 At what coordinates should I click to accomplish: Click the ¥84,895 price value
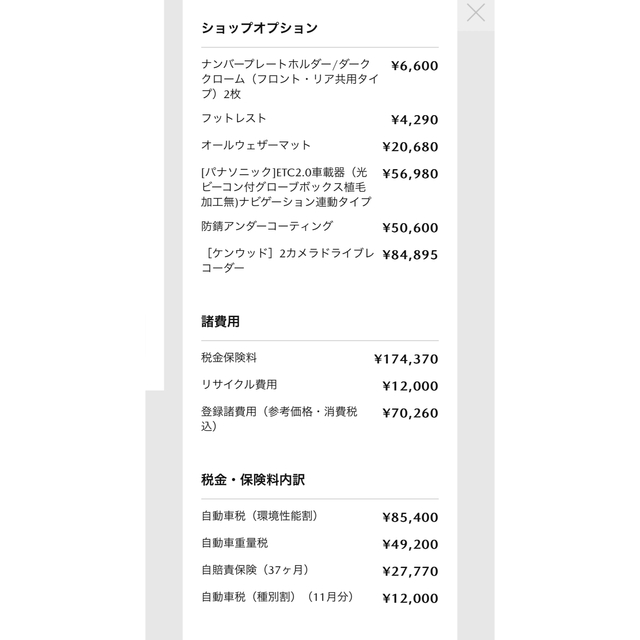[410, 255]
